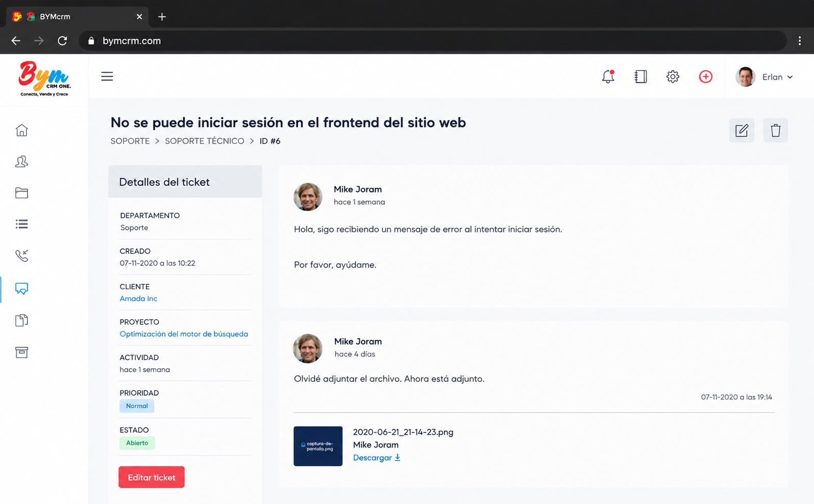Go to SOPORTE TÉCNICO breadcrumb
This screenshot has width=814, height=504.
(x=204, y=141)
